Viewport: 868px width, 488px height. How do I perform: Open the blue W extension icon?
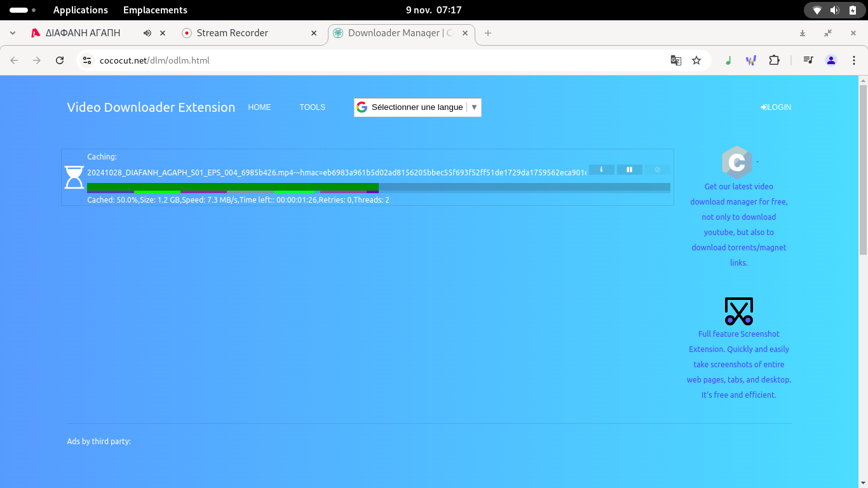751,60
